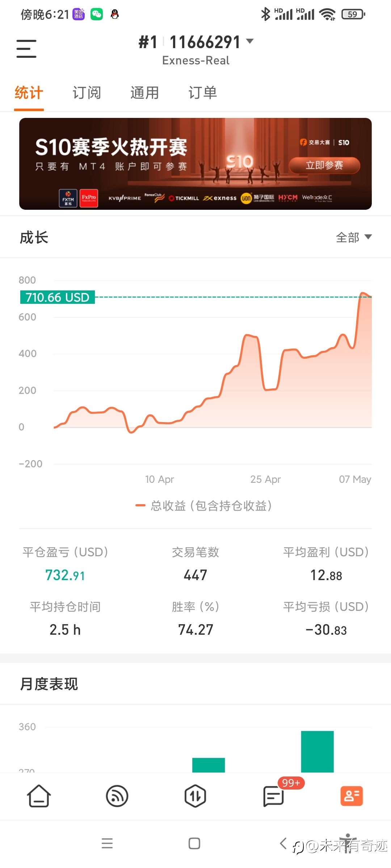The height and width of the screenshot is (868, 391).
Task: Open the hamburger side menu
Action: click(x=26, y=49)
